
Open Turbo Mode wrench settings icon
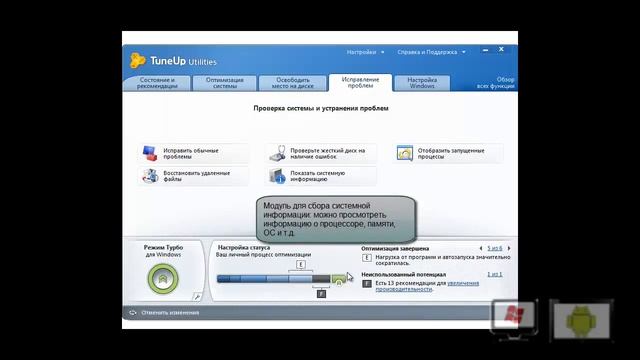[x=197, y=297]
